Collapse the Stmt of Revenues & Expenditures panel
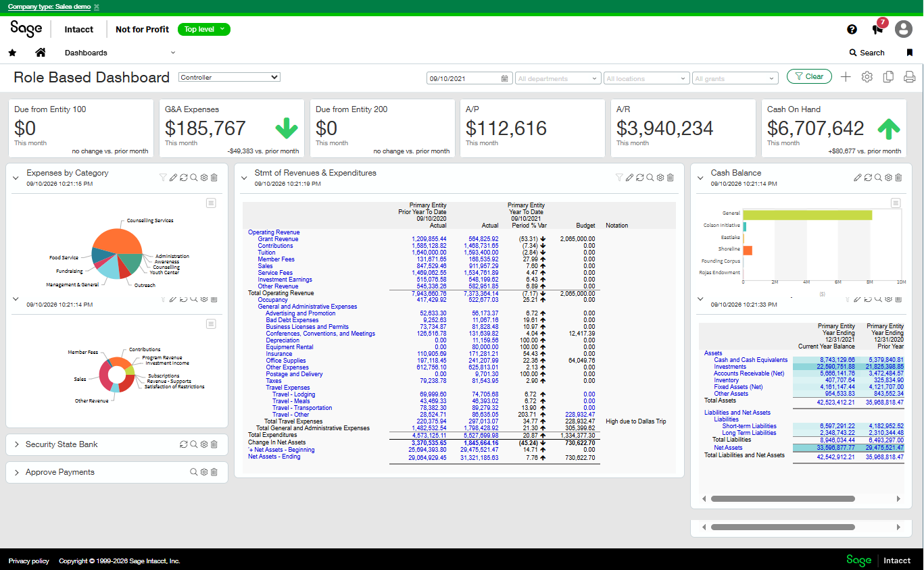924x570 pixels. (245, 178)
